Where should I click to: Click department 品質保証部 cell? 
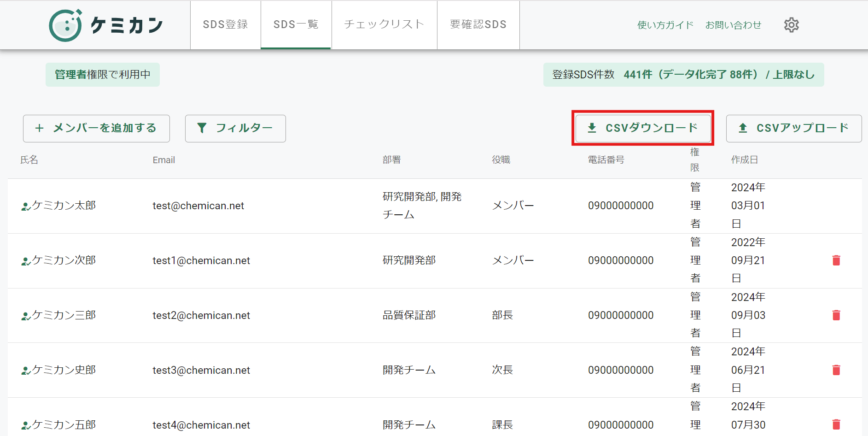(x=409, y=315)
